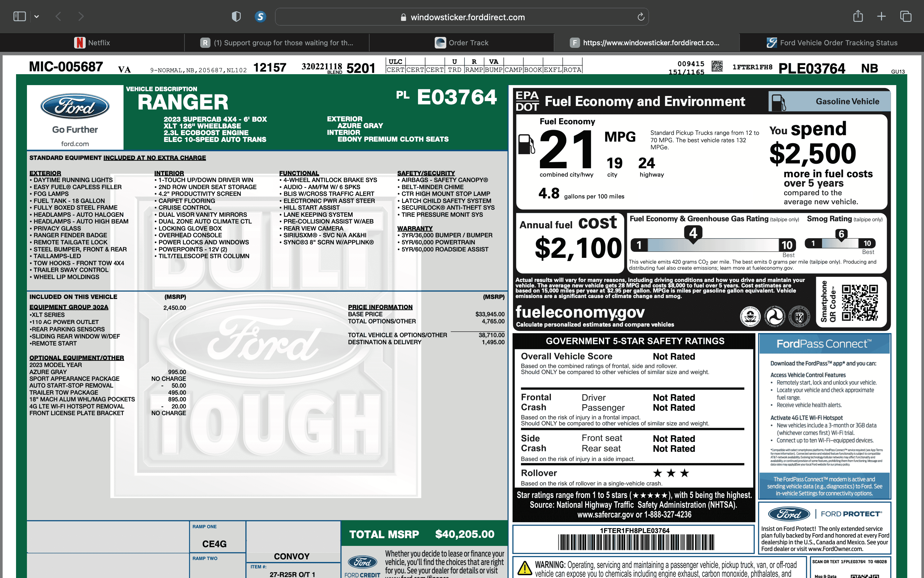Viewport: 924px width, 578px height.
Task: Click BASE PRICE $33,945.00 row
Action: point(426,314)
